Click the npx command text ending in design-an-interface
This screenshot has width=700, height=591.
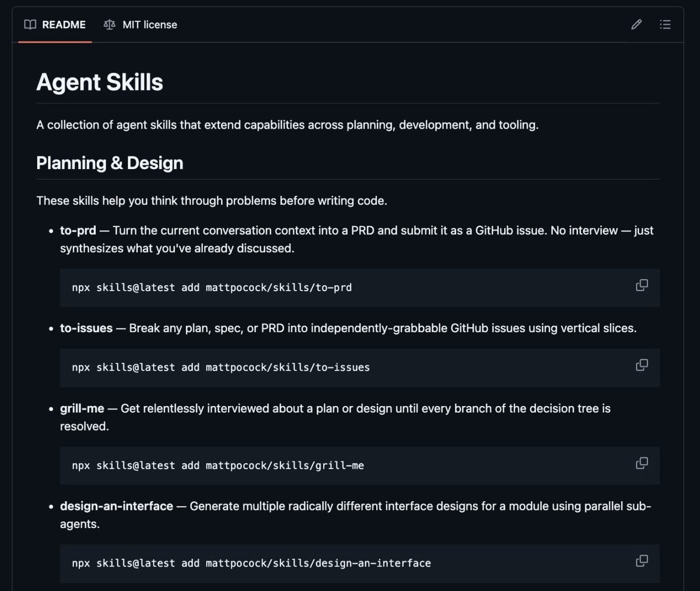(251, 564)
